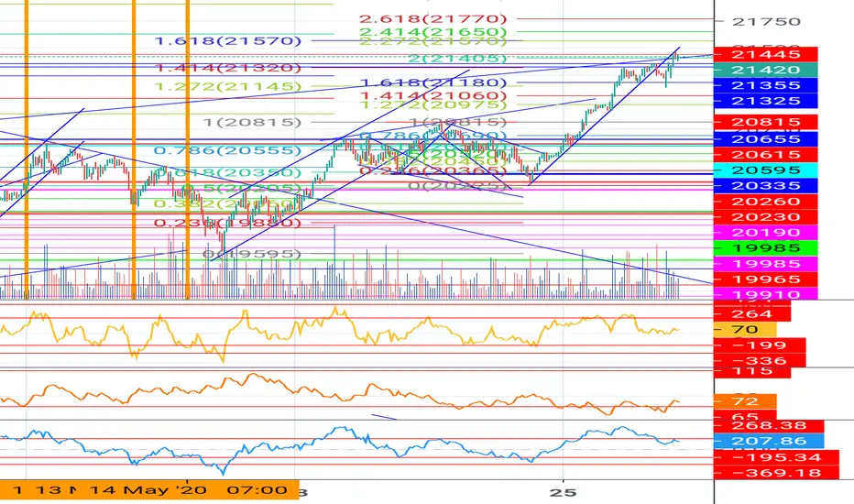This screenshot has height=504, width=854.
Task: Select the 2(21405) Fibonacci level label
Action: 457,58
